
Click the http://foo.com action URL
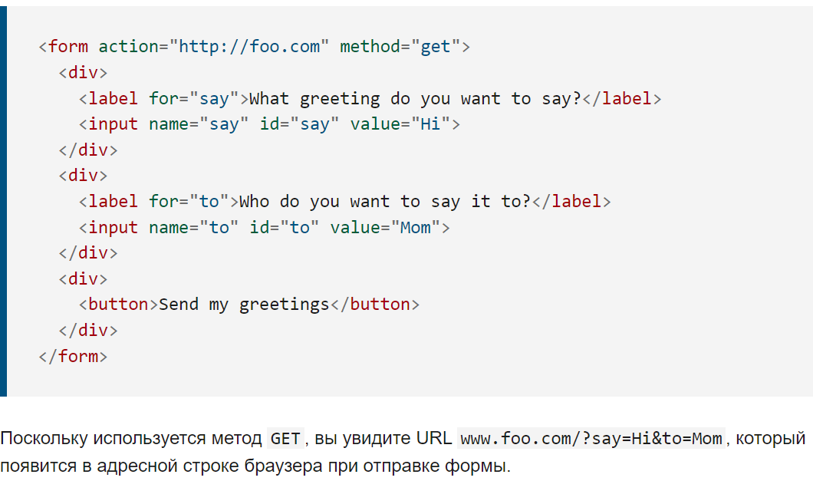(249, 47)
